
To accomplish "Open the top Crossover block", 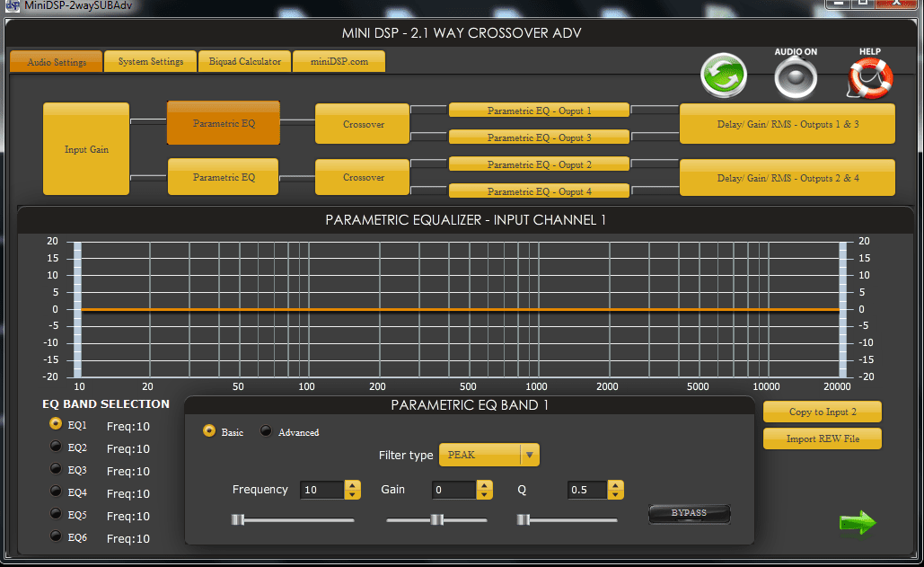I will (x=363, y=124).
